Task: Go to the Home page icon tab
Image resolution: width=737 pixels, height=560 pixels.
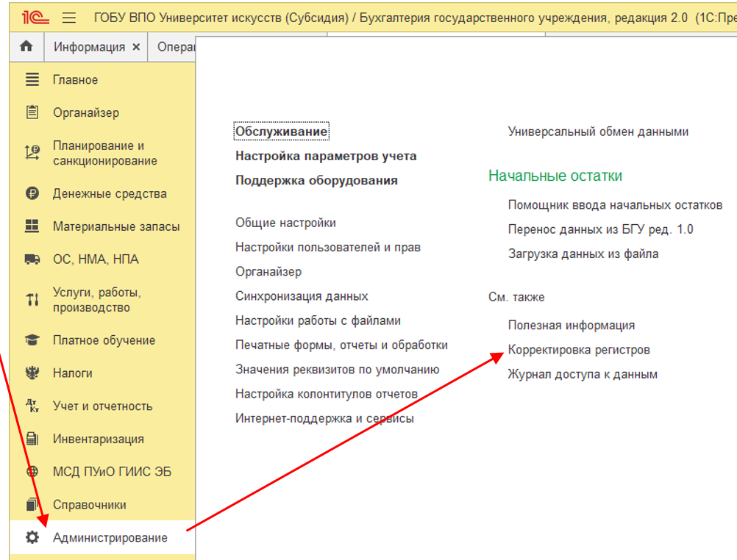Action: click(x=26, y=47)
